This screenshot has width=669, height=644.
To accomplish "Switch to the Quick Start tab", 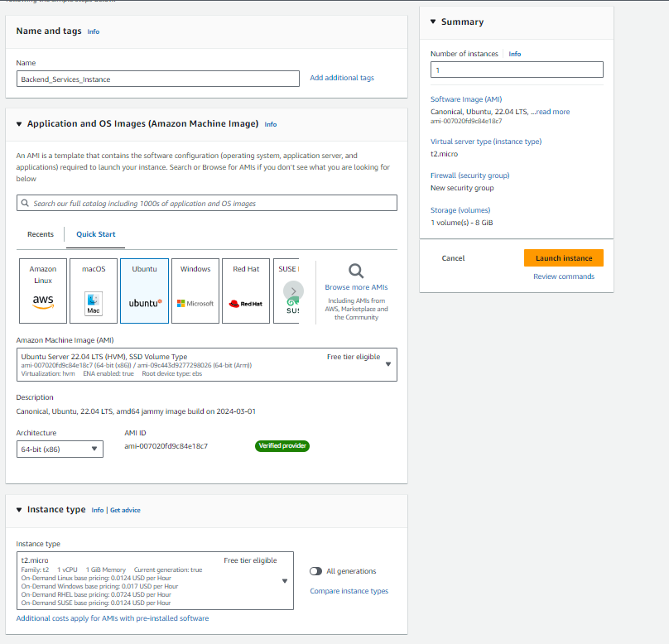I will (95, 234).
